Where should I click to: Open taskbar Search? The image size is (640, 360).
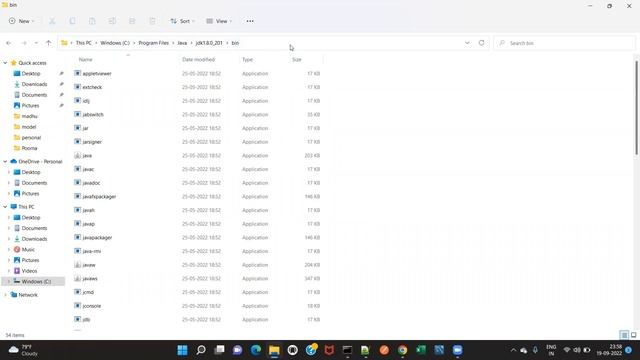point(201,350)
